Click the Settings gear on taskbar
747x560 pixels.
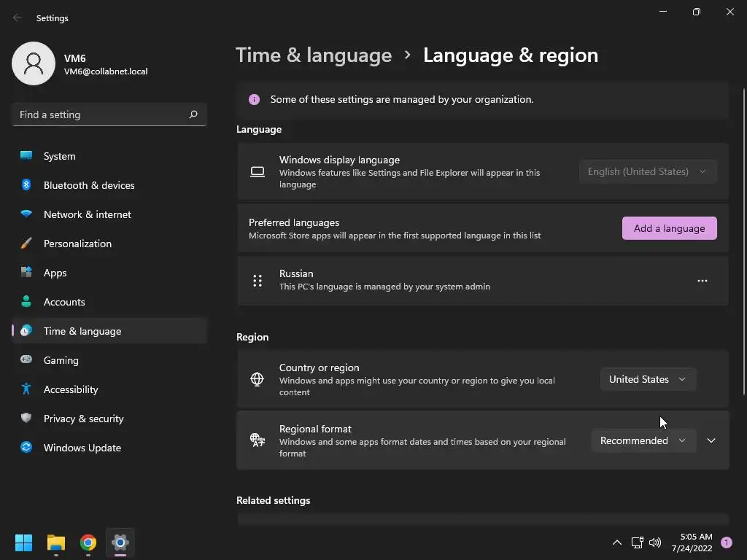point(120,542)
